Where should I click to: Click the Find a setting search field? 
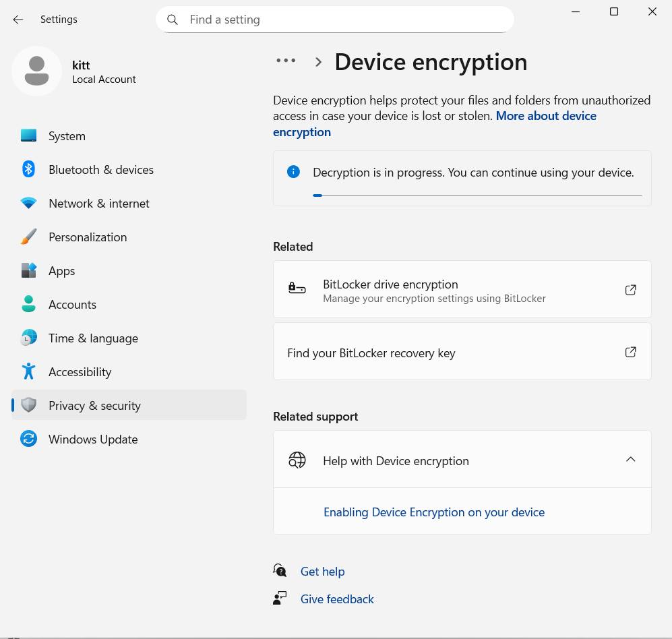point(344,20)
